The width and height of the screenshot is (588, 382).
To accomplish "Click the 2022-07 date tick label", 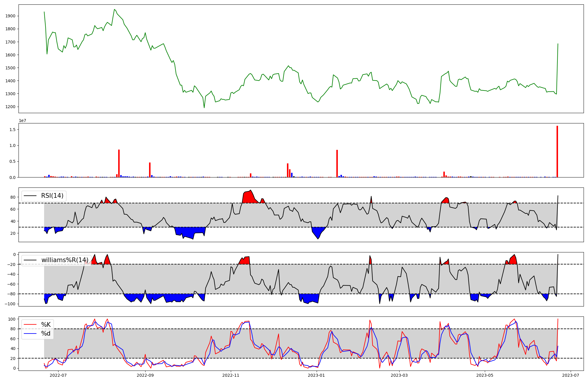I will coord(58,375).
